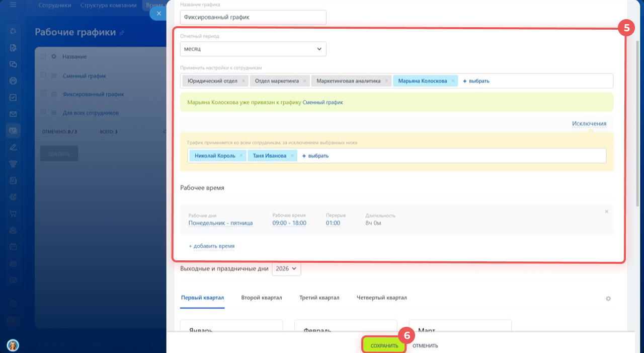Click the user avatar at bottom left
Viewport: 644px width, 353px height.
click(x=13, y=345)
